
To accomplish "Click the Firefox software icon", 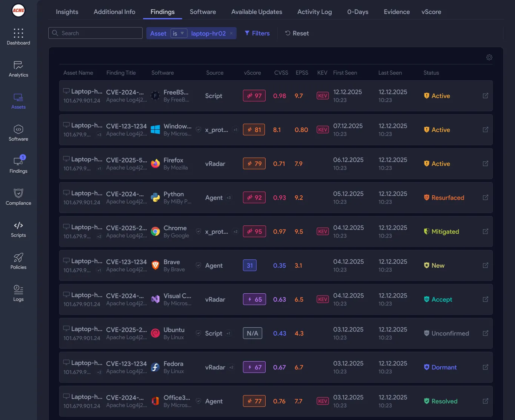I will coord(155,164).
